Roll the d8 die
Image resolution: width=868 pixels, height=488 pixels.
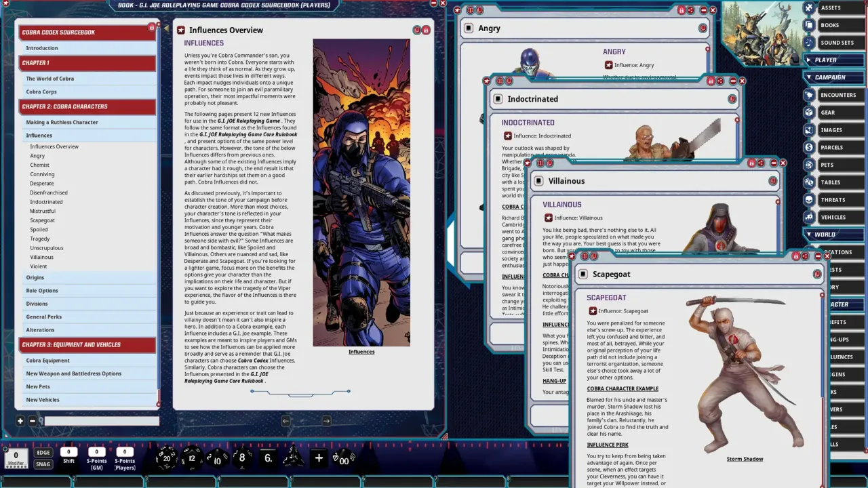click(x=242, y=458)
